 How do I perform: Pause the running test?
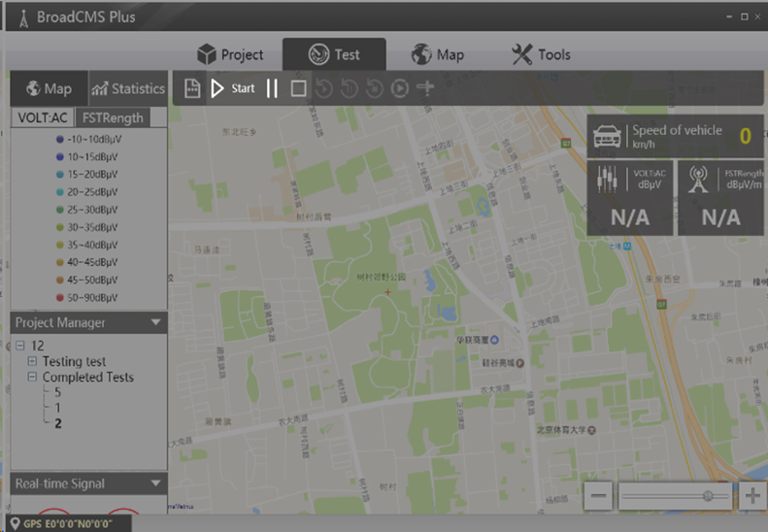point(272,88)
